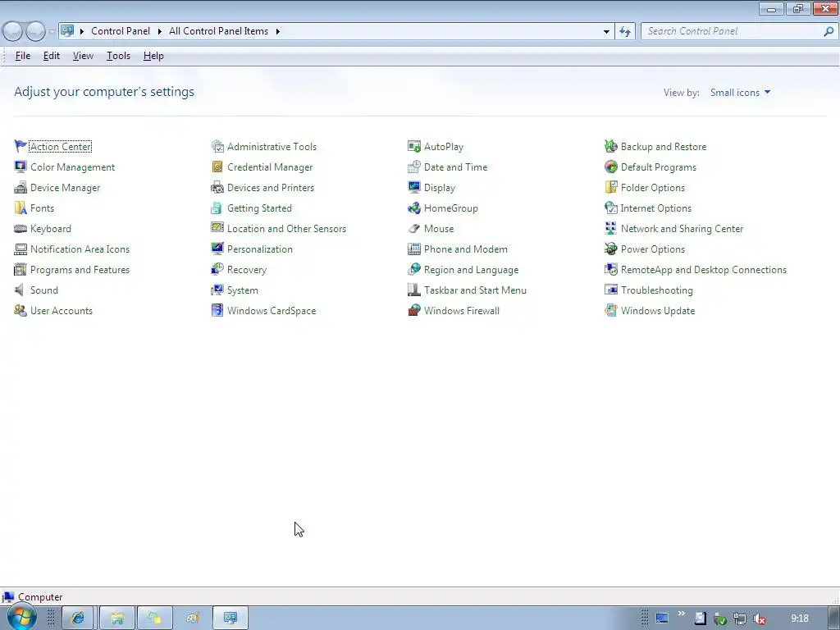This screenshot has height=630, width=840.
Task: Open the Administrative Tools gear icon
Action: pos(217,146)
